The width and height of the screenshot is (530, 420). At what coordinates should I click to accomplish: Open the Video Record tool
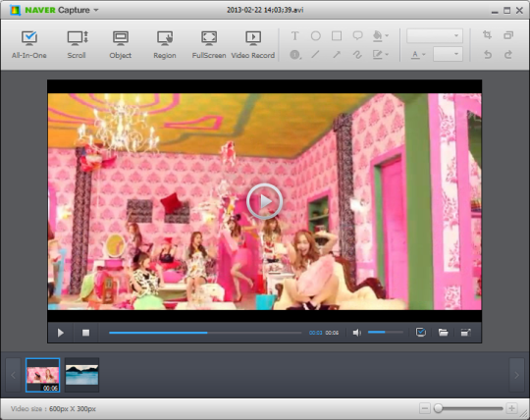click(x=253, y=44)
